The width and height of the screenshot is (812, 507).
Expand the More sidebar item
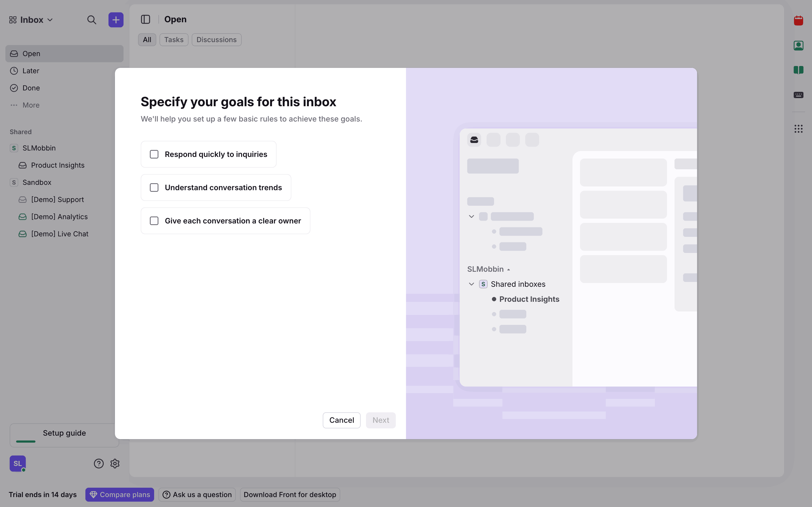pyautogui.click(x=31, y=105)
